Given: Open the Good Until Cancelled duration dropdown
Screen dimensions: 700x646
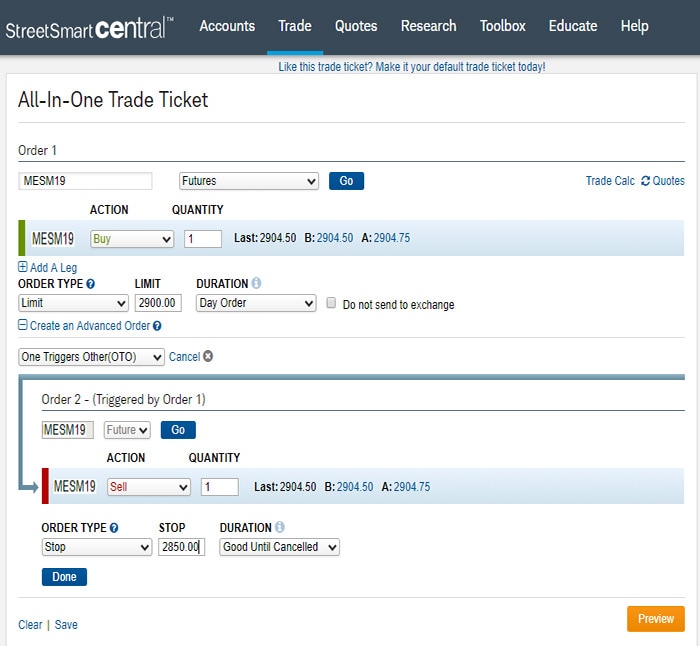Looking at the screenshot, I should pyautogui.click(x=280, y=547).
